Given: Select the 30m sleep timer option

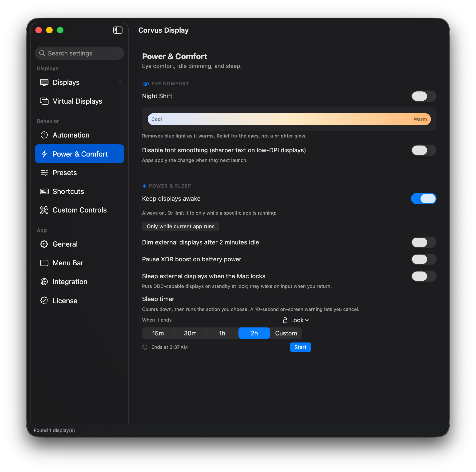Looking at the screenshot, I should [x=190, y=333].
